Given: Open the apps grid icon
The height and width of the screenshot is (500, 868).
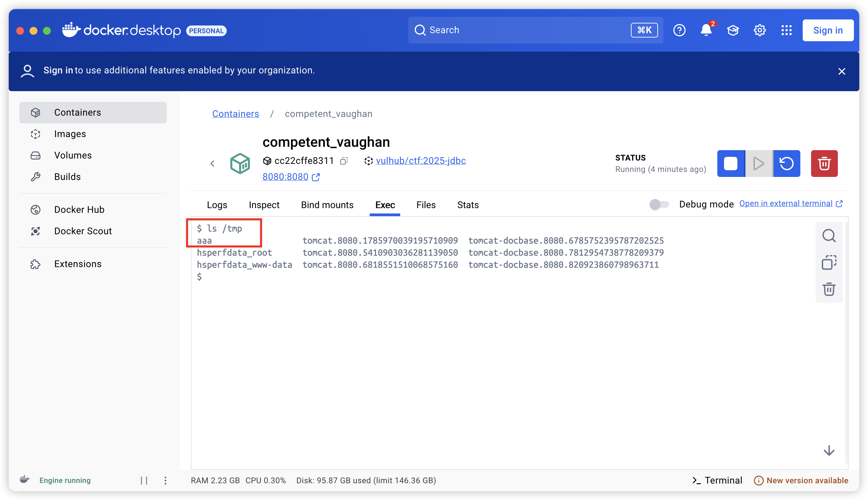Looking at the screenshot, I should pos(786,30).
